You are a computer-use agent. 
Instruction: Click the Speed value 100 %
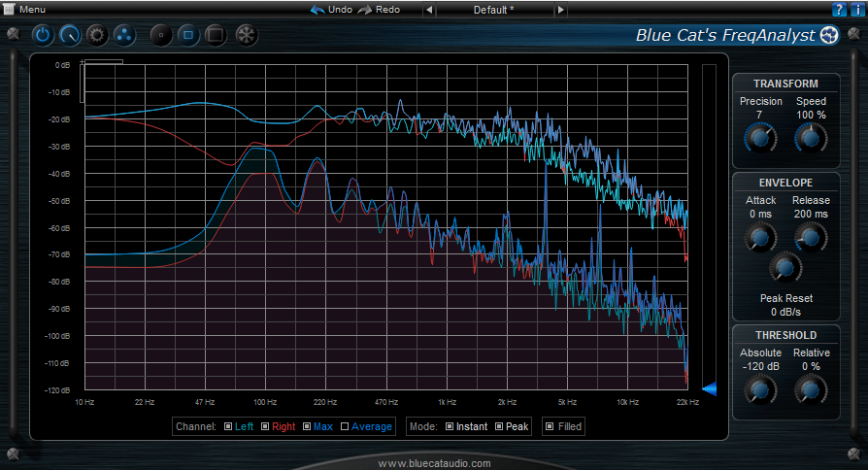tap(811, 115)
